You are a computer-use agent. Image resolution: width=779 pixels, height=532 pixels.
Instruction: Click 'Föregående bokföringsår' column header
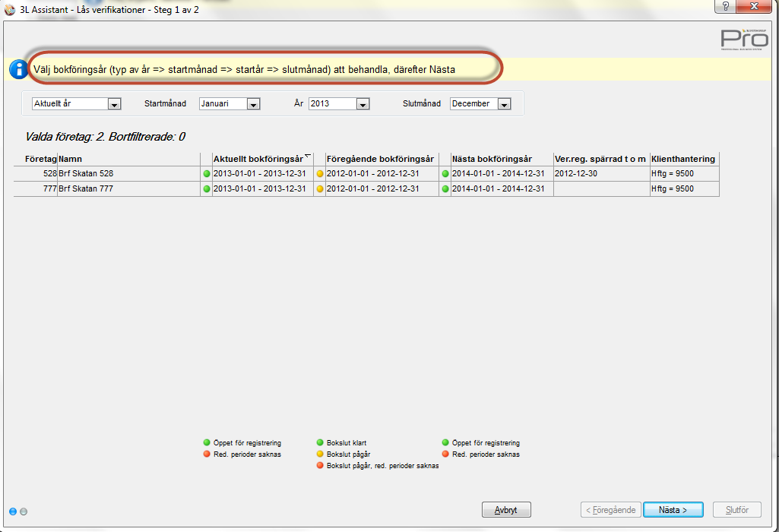pos(382,159)
